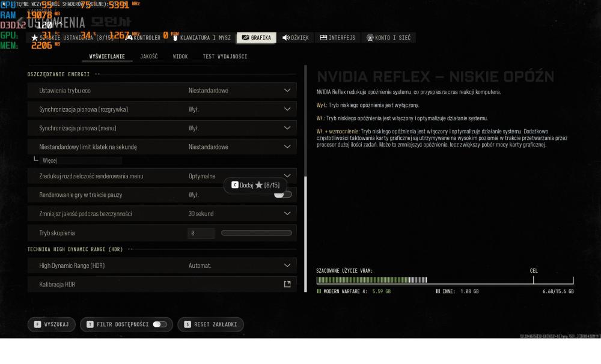
Task: Switch to the Jakość sub-tab
Action: point(148,56)
